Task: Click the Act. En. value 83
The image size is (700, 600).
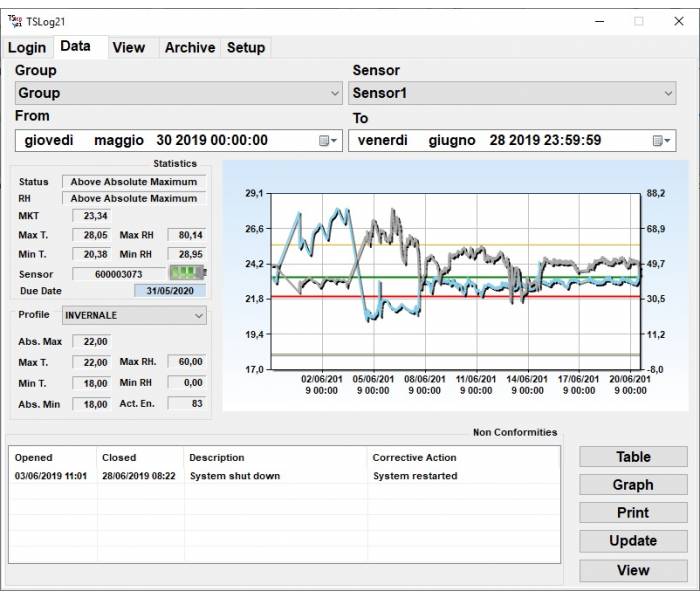Action: tap(187, 404)
